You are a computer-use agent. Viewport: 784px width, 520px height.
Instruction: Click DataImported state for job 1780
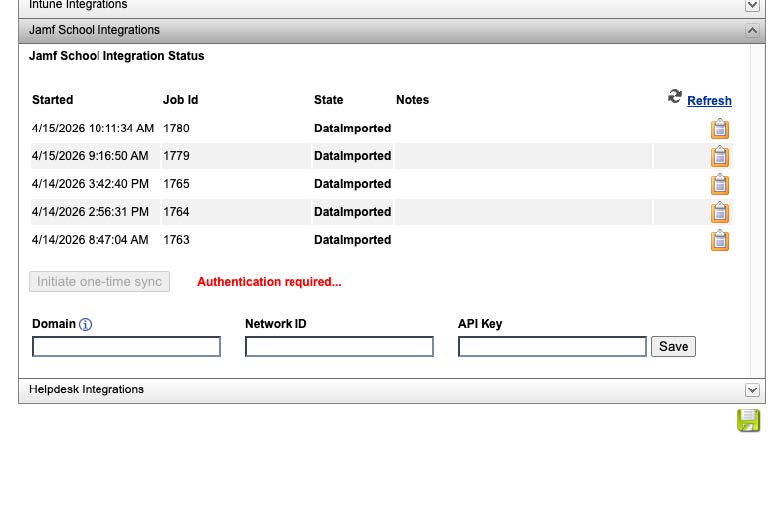click(352, 128)
